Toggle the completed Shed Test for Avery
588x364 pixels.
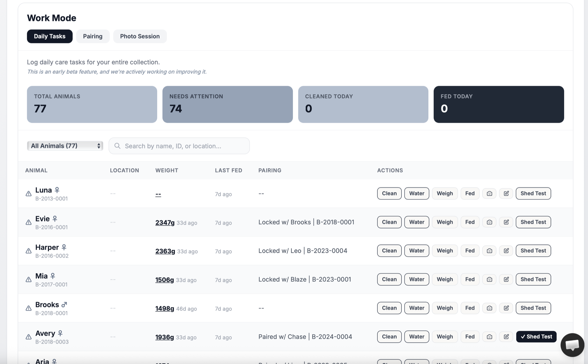[536, 337]
